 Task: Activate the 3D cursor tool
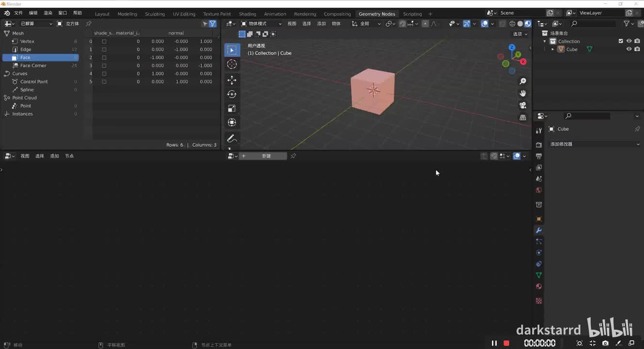tap(232, 64)
